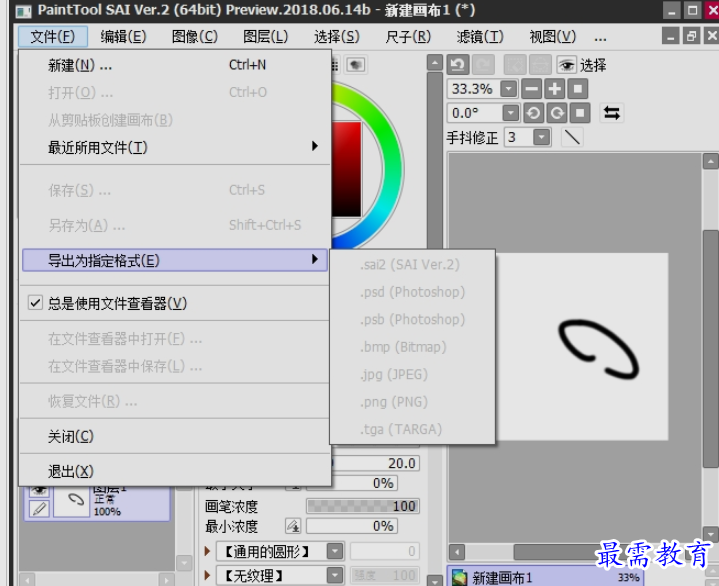Open the 【无纹理】 dropdown
The height and width of the screenshot is (586, 719).
pos(335,575)
